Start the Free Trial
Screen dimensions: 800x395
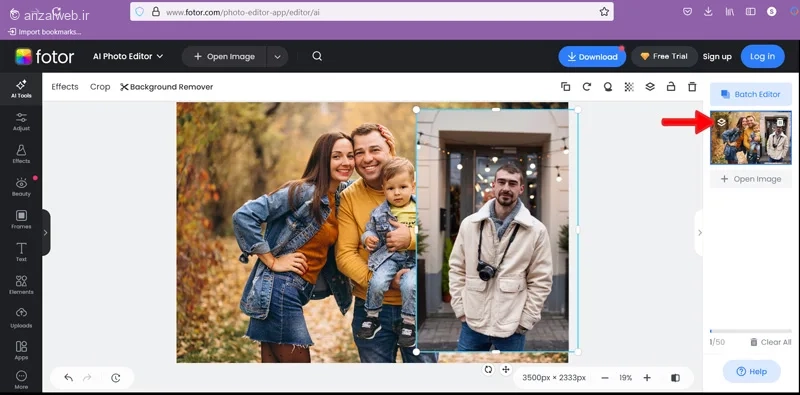pos(664,57)
